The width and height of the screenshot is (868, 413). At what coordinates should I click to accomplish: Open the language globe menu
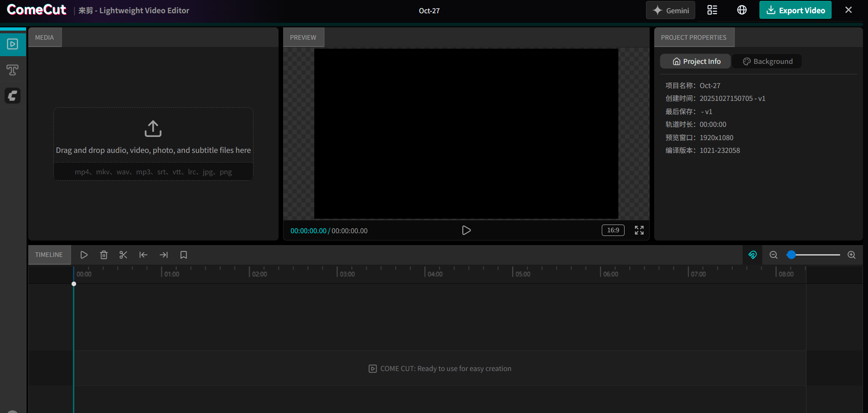(742, 10)
